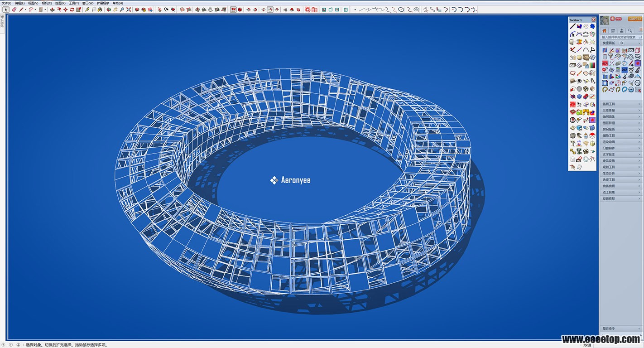This screenshot has height=348, width=644.
Task: Activate the Push/Pull tool
Action: [52, 10]
